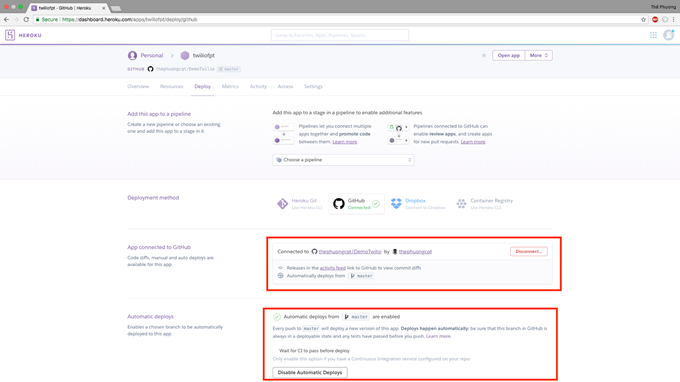
Task: Click the Secure padlock in address bar
Action: (38, 20)
